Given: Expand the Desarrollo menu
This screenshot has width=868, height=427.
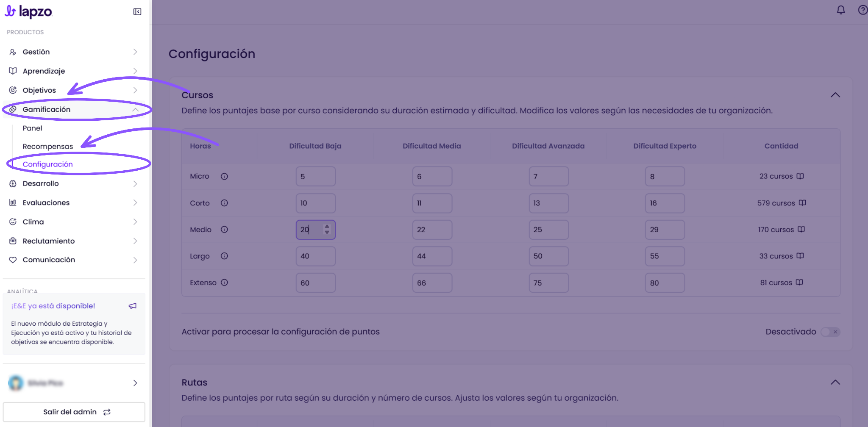Looking at the screenshot, I should coord(74,183).
